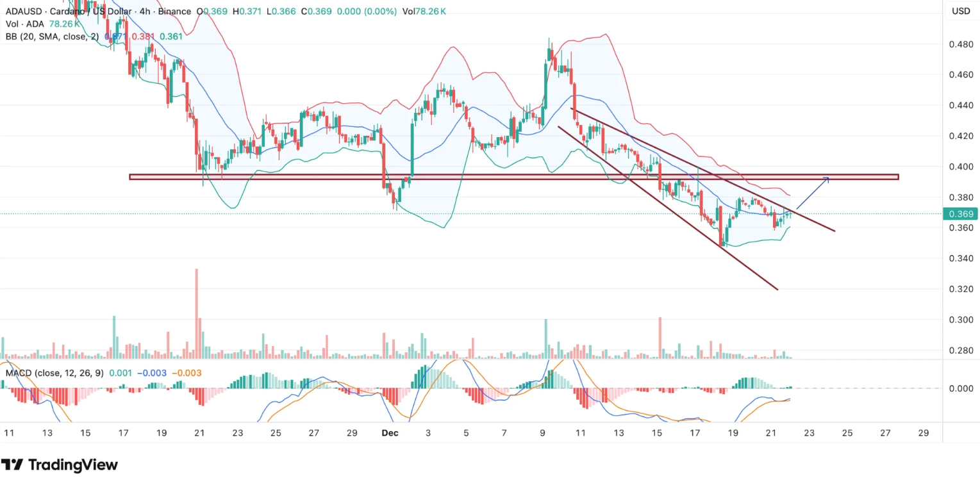Screen dimensions: 980x478
Task: Select the MACD (close, 12, 26, 9) legend
Action: coord(54,373)
